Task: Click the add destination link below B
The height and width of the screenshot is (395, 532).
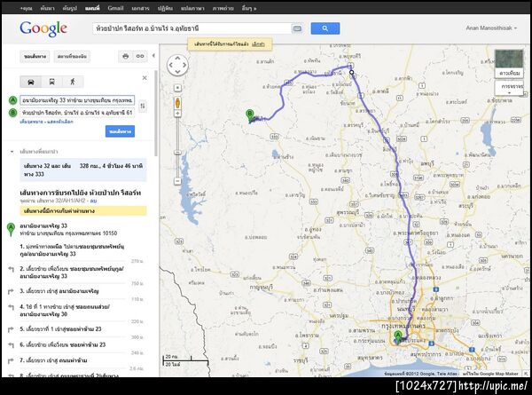Action: pyautogui.click(x=32, y=122)
